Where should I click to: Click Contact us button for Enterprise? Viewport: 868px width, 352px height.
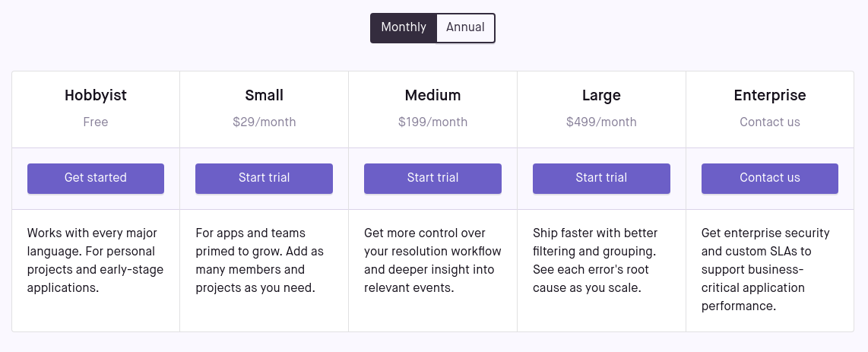tap(770, 178)
